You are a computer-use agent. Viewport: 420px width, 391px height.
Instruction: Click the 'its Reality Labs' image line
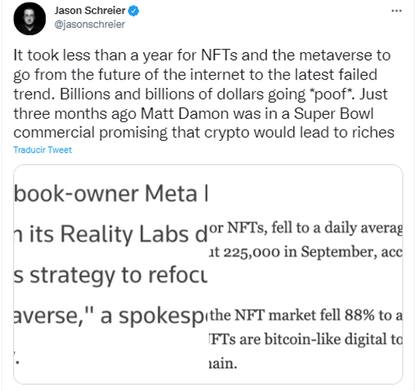point(110,234)
